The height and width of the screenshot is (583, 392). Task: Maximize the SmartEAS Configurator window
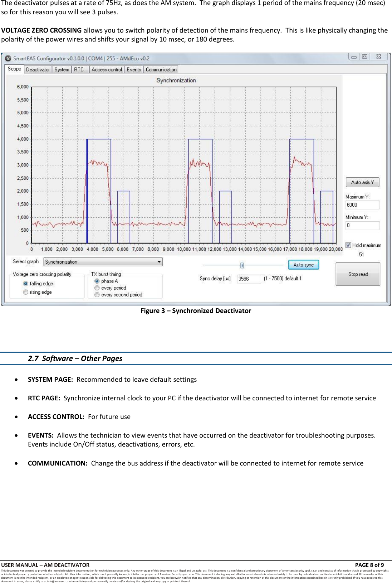click(364, 57)
